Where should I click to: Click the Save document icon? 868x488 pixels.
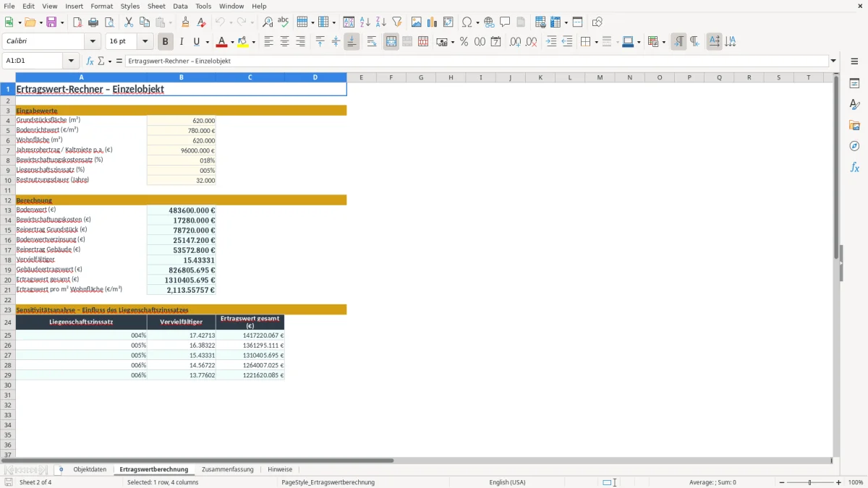[51, 22]
